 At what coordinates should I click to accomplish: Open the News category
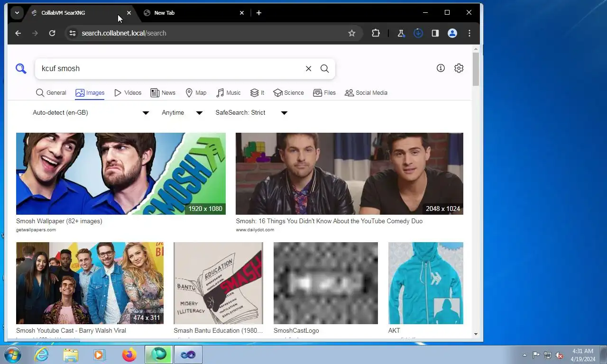point(163,93)
